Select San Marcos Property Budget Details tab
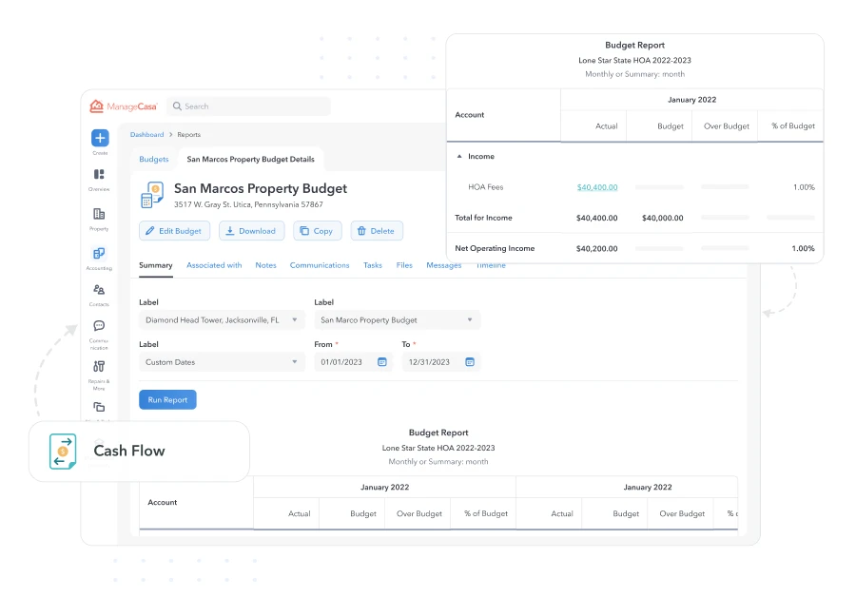 (250, 160)
